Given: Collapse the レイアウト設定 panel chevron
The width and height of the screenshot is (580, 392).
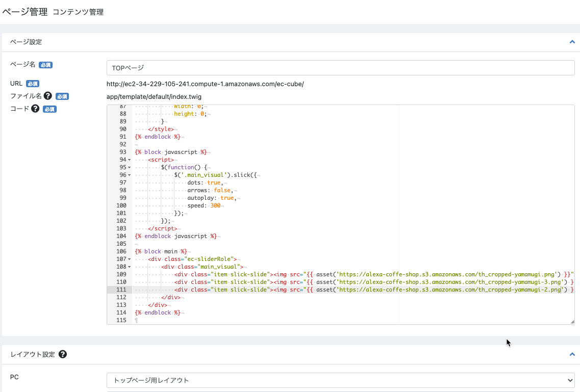Looking at the screenshot, I should pyautogui.click(x=572, y=354).
